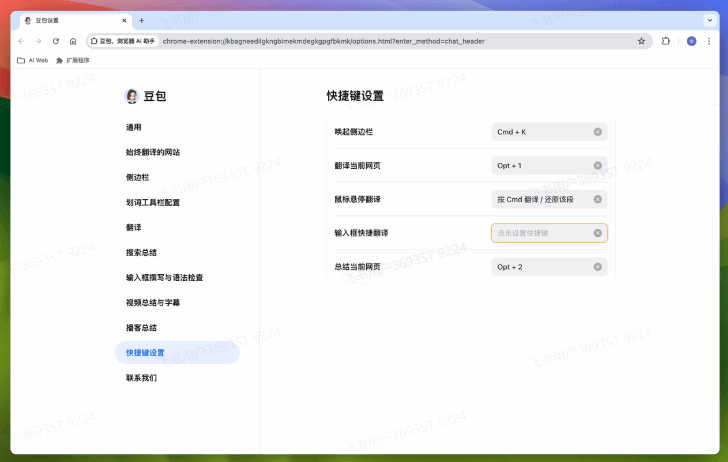Screen dimensions: 728x462
Task: Click the browser forward arrow
Action: coord(39,41)
